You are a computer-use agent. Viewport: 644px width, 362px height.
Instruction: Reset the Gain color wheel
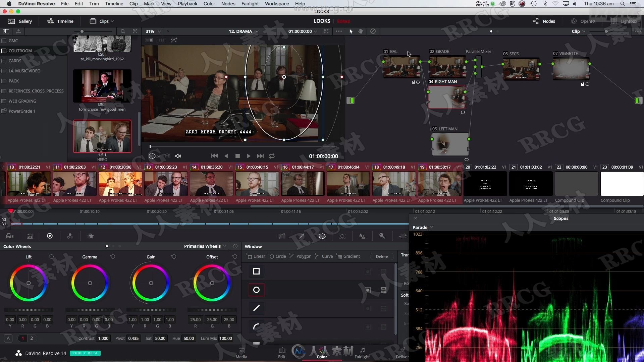click(174, 256)
